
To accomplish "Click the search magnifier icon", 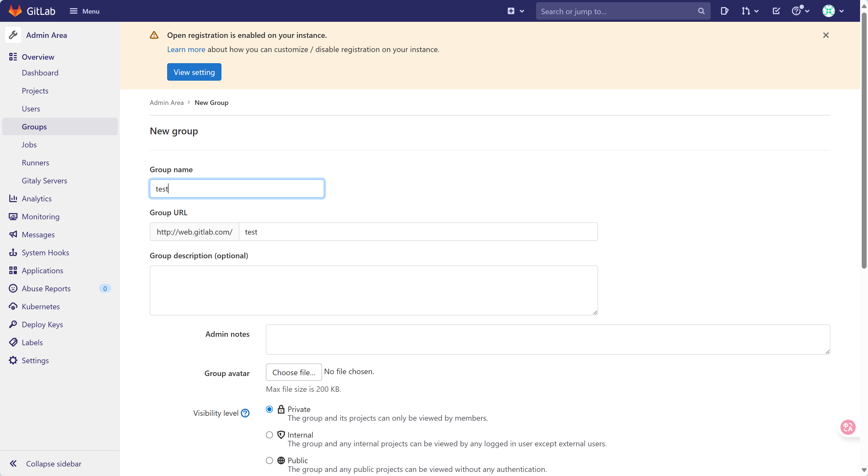I will pos(701,11).
